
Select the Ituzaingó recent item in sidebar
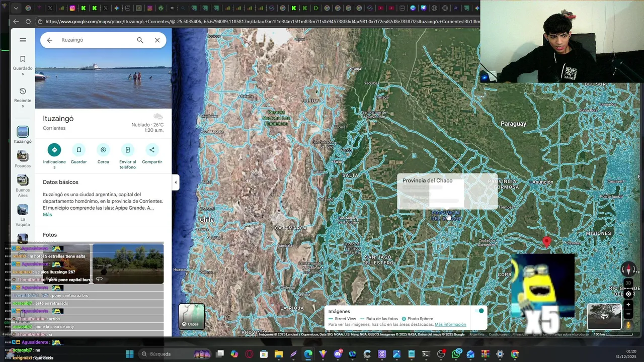23,135
